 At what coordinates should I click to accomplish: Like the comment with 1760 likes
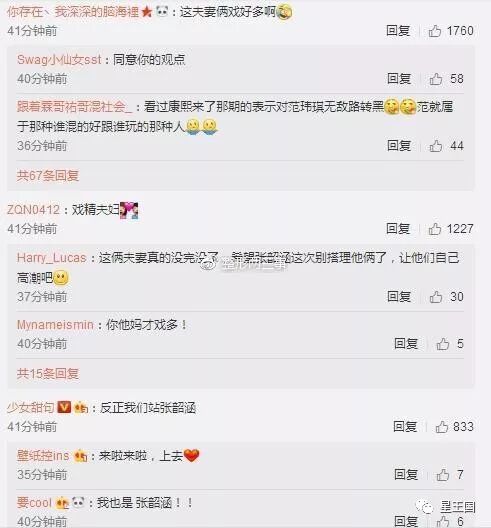coord(435,31)
